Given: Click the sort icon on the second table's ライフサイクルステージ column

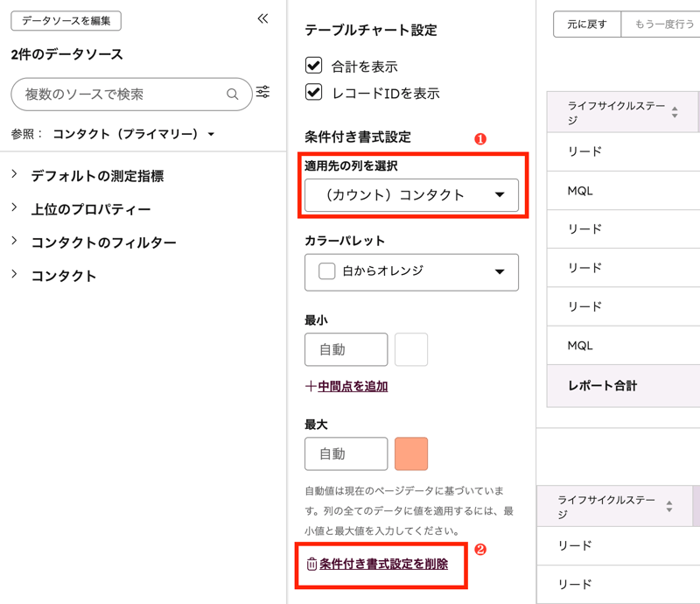Looking at the screenshot, I should coord(671,506).
